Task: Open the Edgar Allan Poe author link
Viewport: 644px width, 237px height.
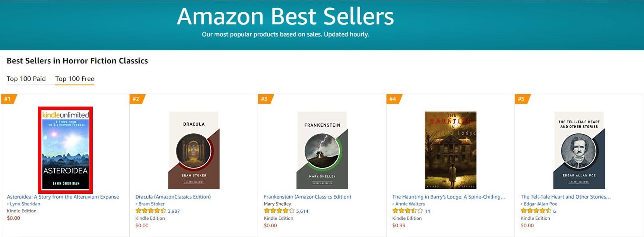Action: [x=540, y=204]
